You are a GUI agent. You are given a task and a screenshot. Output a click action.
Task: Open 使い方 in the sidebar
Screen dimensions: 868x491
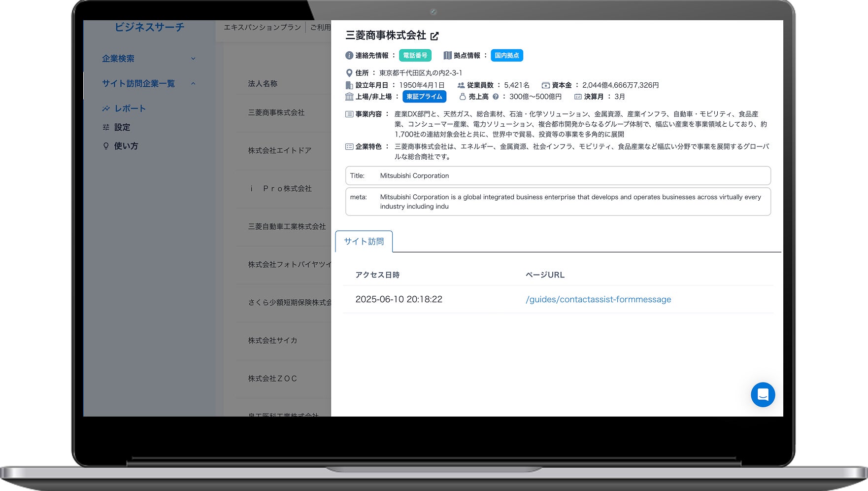(x=126, y=146)
